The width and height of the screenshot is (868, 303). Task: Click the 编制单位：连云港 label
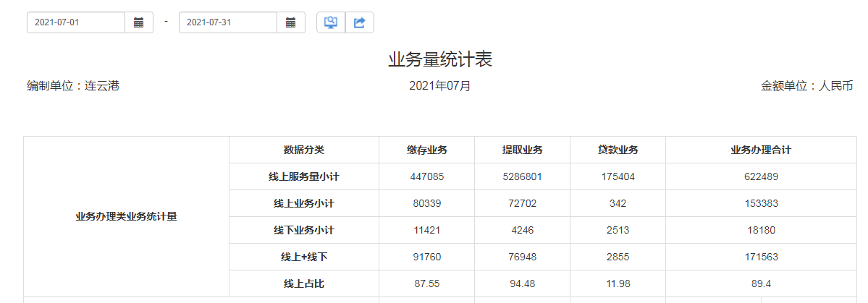click(73, 86)
